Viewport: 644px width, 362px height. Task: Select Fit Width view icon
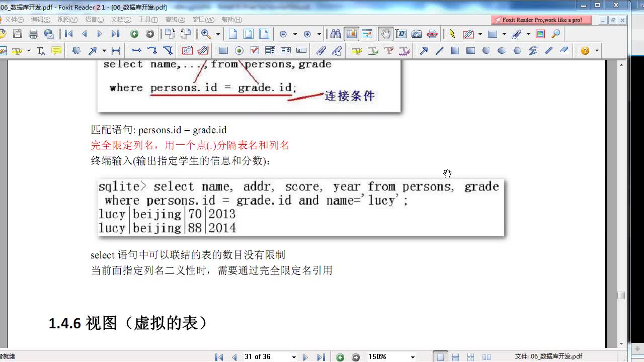[264, 34]
